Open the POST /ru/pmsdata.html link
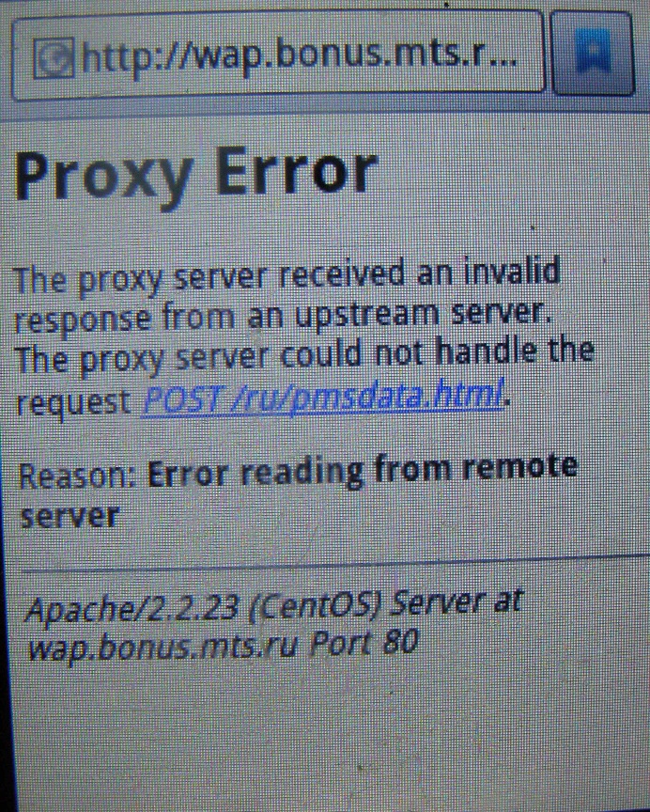Image resolution: width=650 pixels, height=812 pixels. [x=323, y=398]
